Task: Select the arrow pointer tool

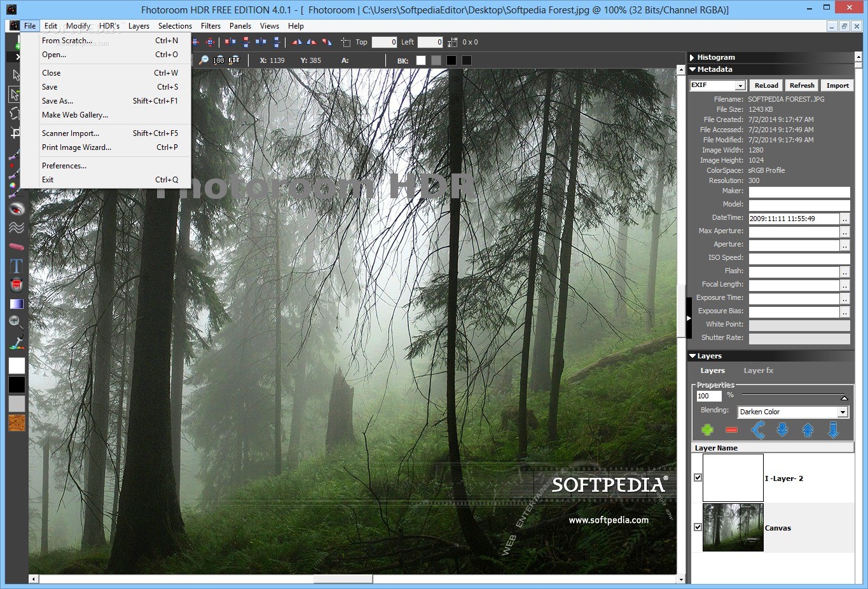Action: tap(15, 76)
